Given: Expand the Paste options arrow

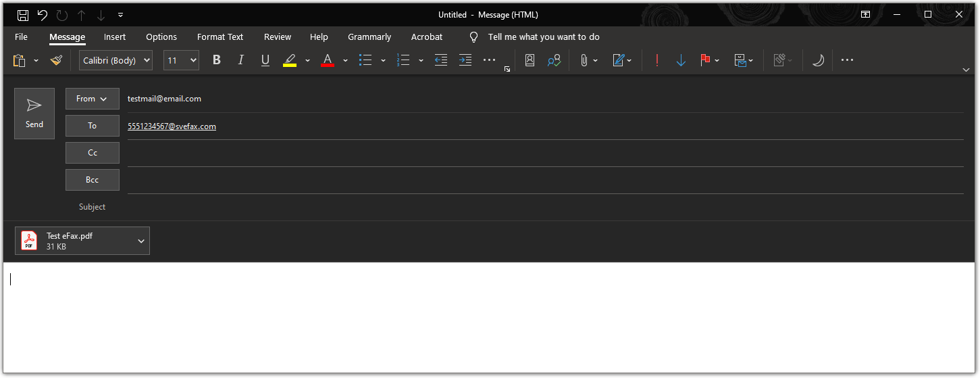Looking at the screenshot, I should click(x=36, y=60).
